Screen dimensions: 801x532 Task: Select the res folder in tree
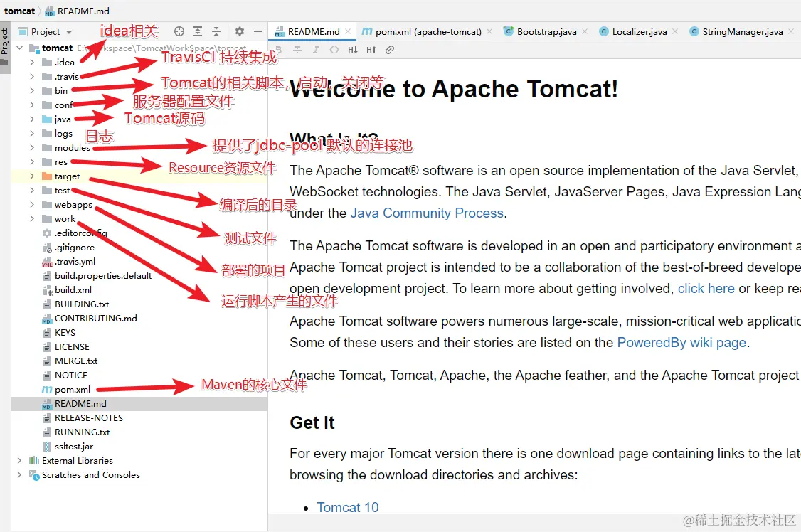pos(60,162)
